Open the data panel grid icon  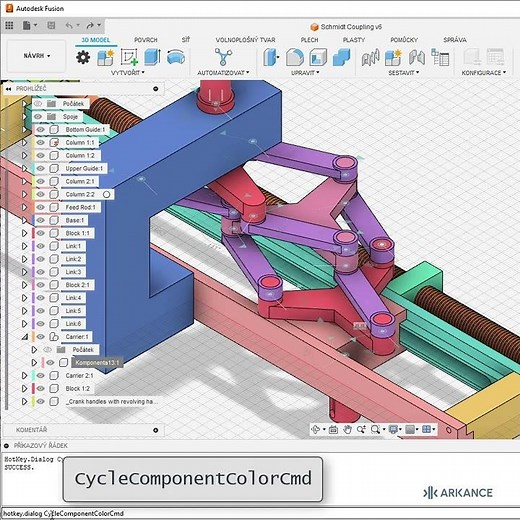pyautogui.click(x=9, y=25)
